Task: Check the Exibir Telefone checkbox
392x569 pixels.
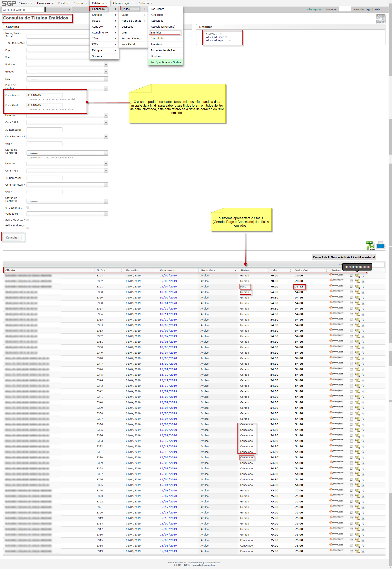Action: (28, 220)
